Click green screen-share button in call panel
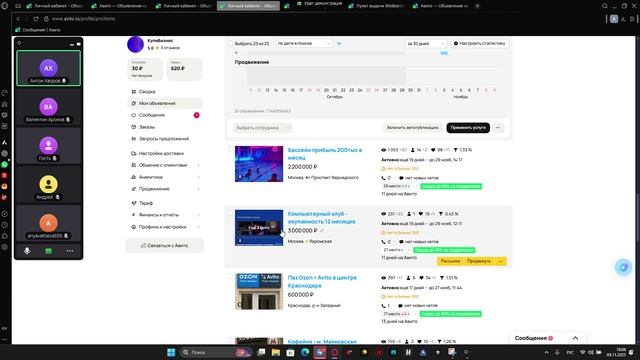 (49, 251)
